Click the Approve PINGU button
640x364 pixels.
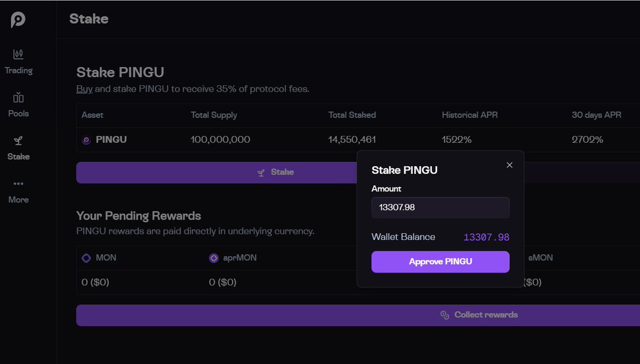click(x=441, y=262)
